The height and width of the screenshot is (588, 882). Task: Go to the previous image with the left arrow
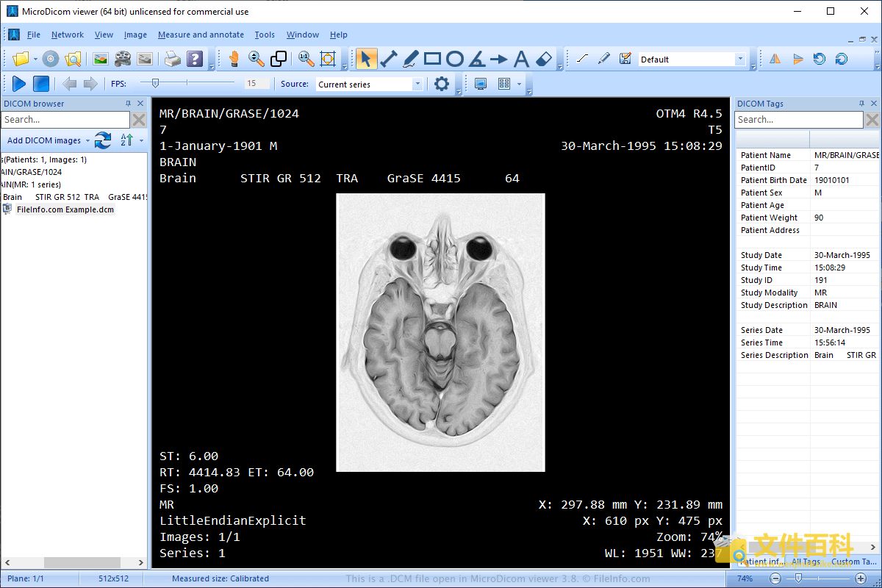click(69, 84)
